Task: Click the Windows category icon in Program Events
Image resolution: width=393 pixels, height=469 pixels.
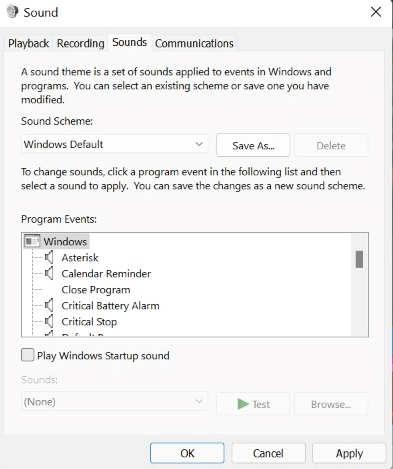Action: (x=32, y=241)
